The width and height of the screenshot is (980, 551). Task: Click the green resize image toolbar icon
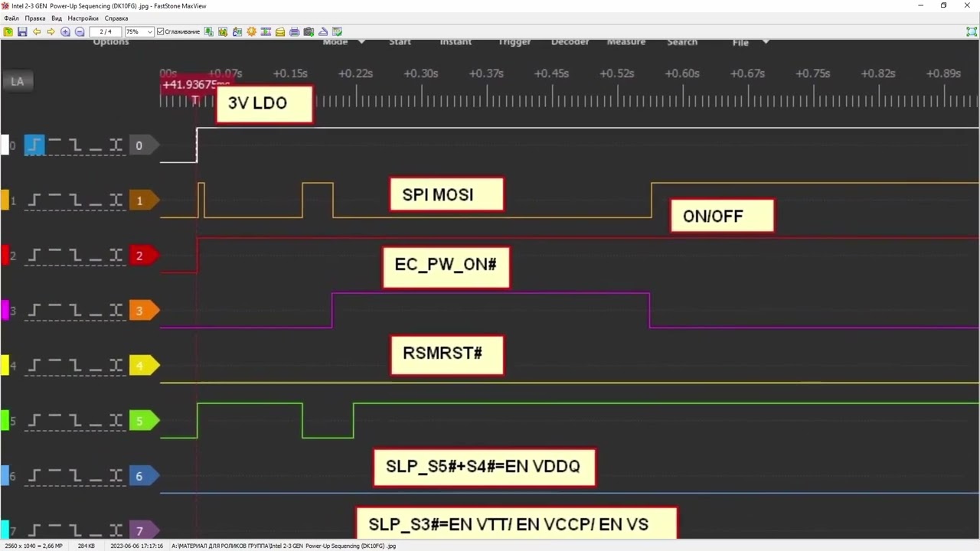coord(208,31)
